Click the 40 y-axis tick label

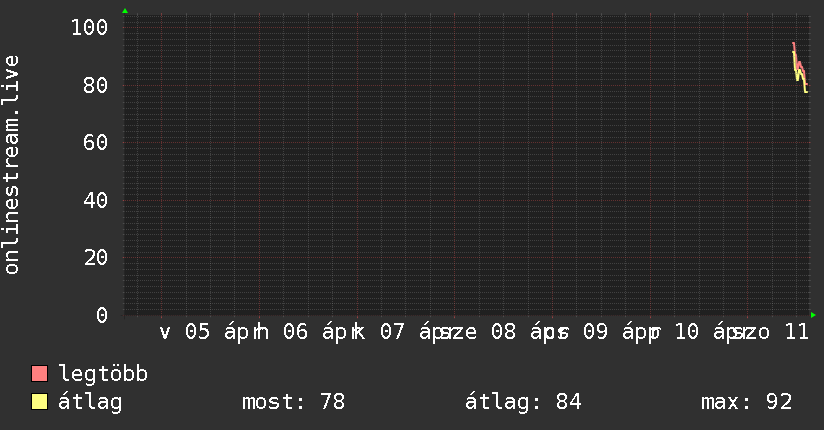[x=95, y=200]
